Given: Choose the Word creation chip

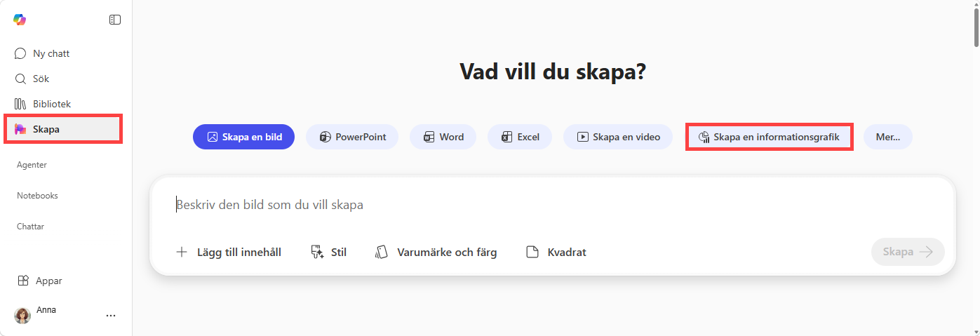Looking at the screenshot, I should [x=443, y=137].
